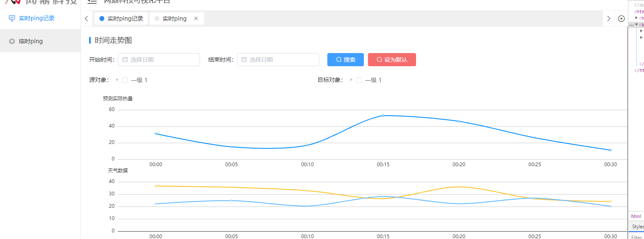This screenshot has width=644, height=239.
Task: Click the orange data point at 00:20
Action: 459,187
